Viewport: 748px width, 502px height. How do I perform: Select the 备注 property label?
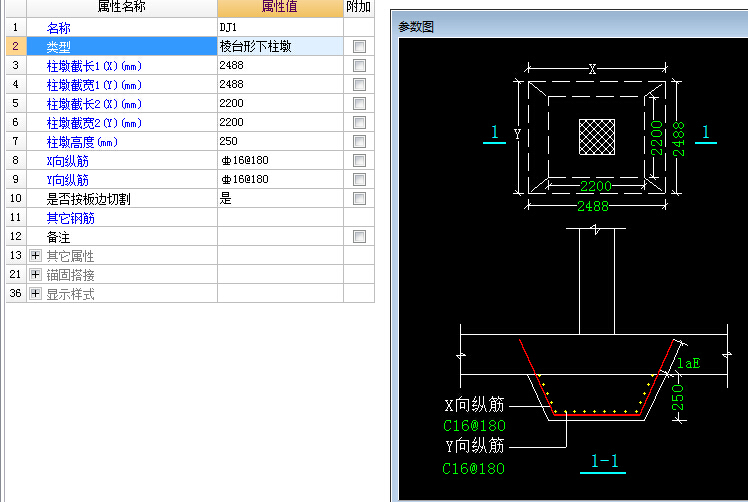(59, 237)
